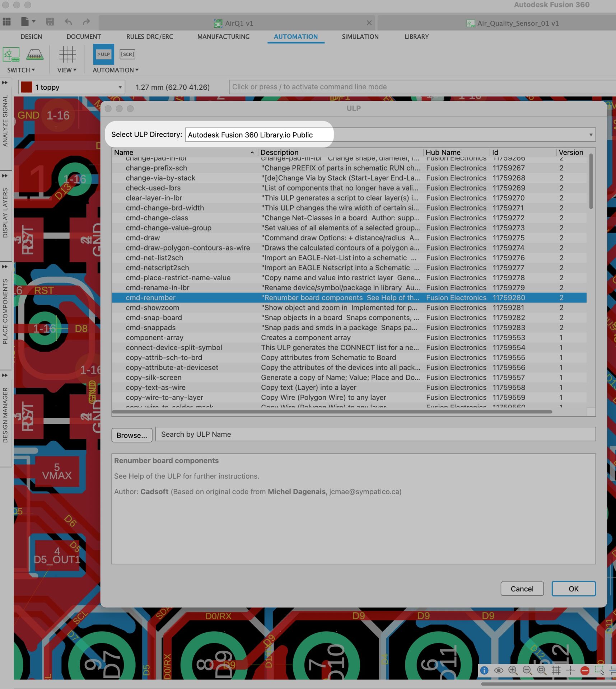
Task: Click the Save document icon
Action: [x=50, y=22]
